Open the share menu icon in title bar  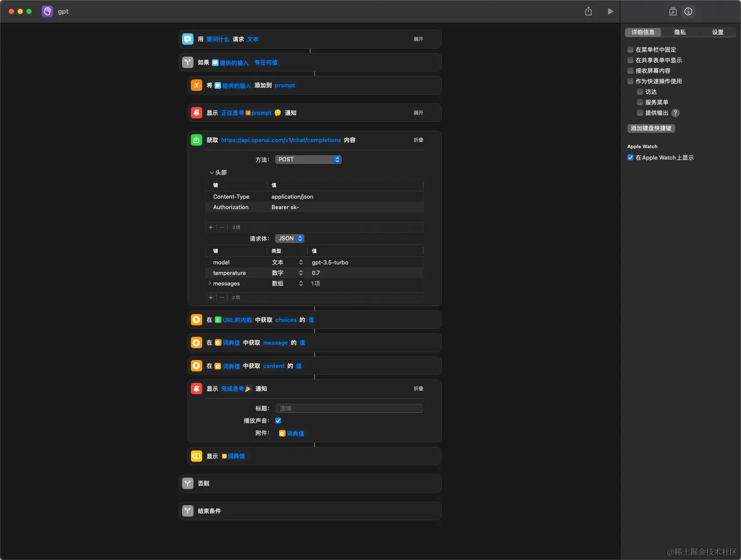pos(588,11)
